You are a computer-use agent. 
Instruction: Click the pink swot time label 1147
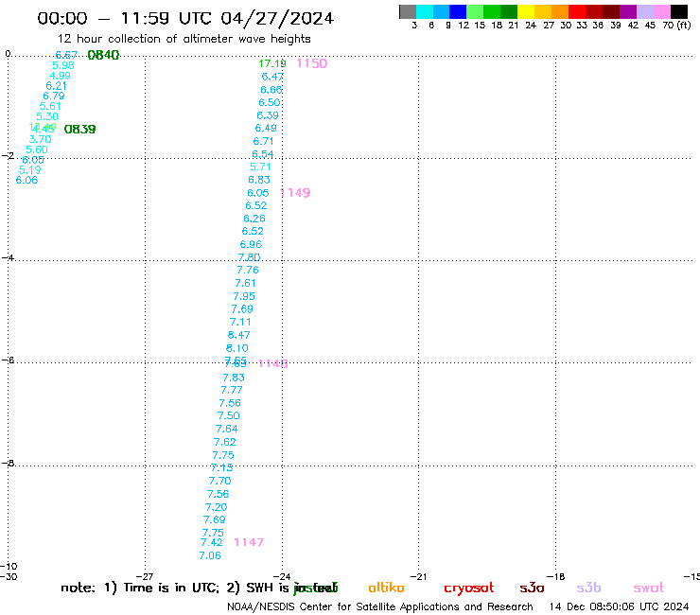249,542
